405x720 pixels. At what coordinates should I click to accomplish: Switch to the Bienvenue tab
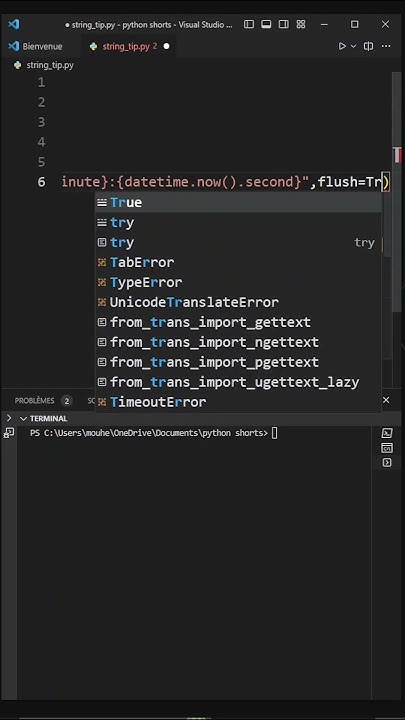coord(36,46)
